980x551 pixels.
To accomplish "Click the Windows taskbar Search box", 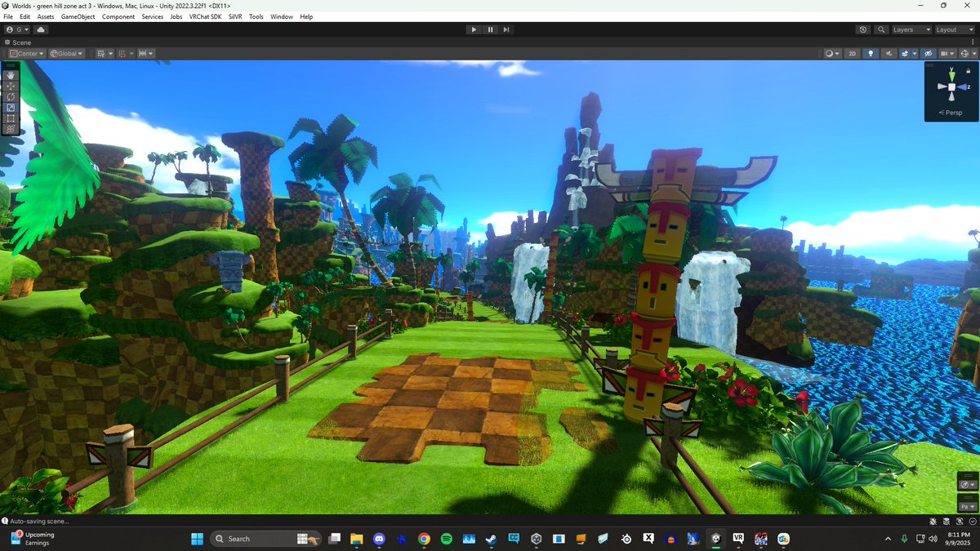I will point(265,539).
